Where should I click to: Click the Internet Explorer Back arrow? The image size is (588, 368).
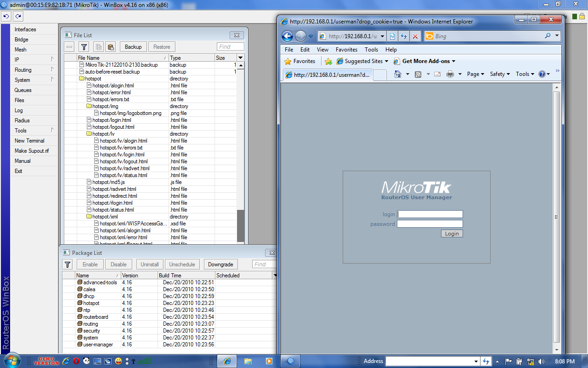click(x=287, y=36)
